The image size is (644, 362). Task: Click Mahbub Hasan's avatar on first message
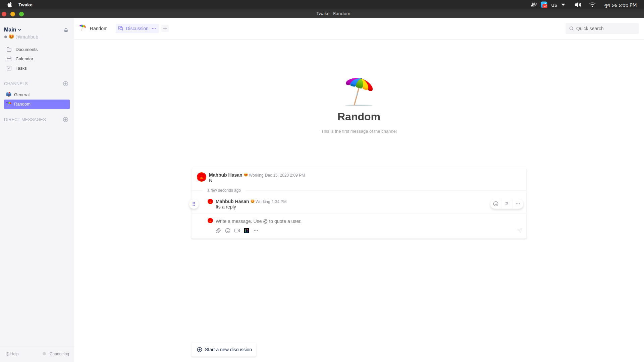[x=202, y=177]
